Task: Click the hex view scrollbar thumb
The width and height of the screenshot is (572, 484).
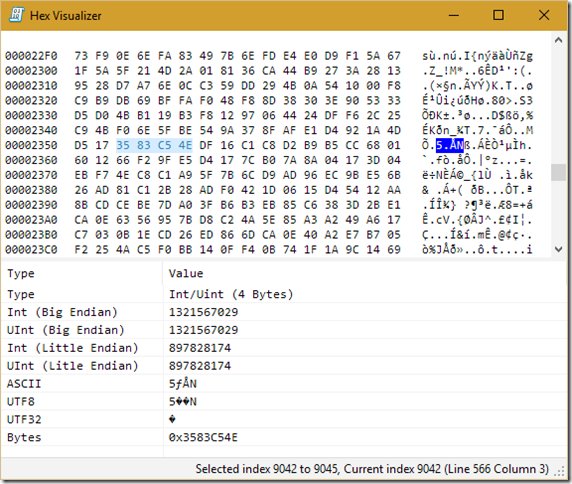Action: 558,172
